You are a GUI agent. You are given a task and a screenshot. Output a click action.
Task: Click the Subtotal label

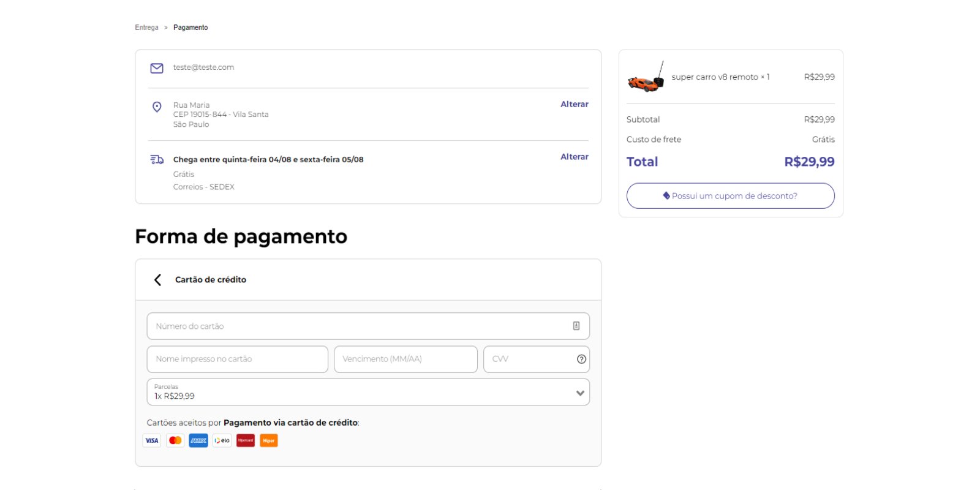(643, 119)
